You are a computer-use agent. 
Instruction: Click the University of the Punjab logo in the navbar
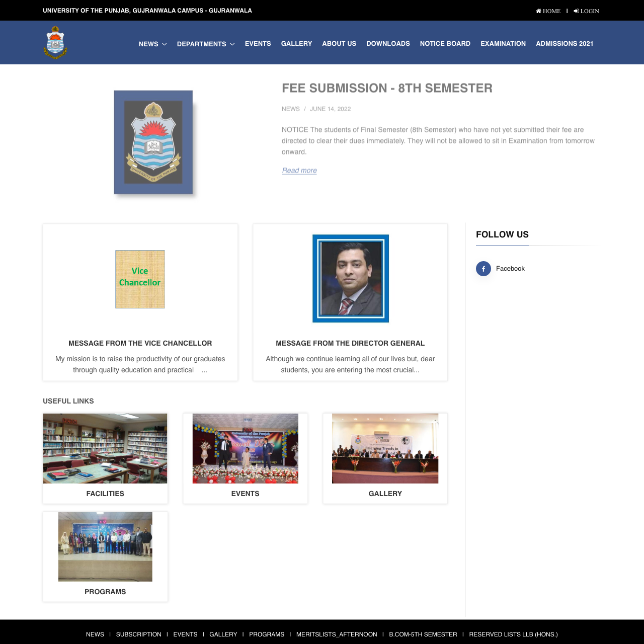point(55,43)
